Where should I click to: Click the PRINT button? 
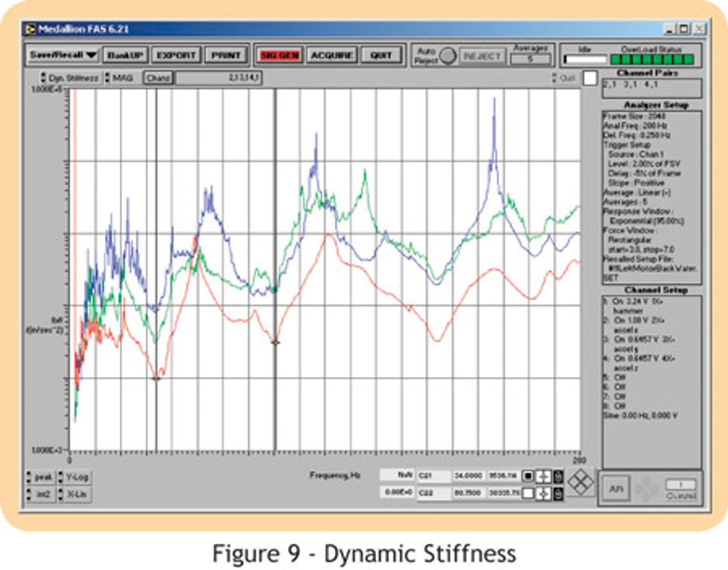tap(227, 55)
